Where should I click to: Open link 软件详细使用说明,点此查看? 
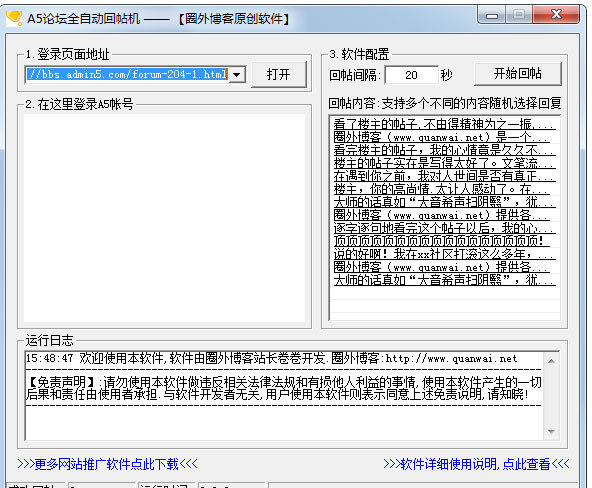[476, 464]
